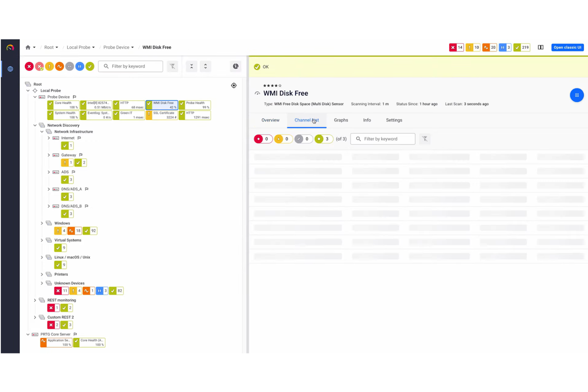
Task: Click the collapse-all icon above the device tree
Action: click(191, 66)
